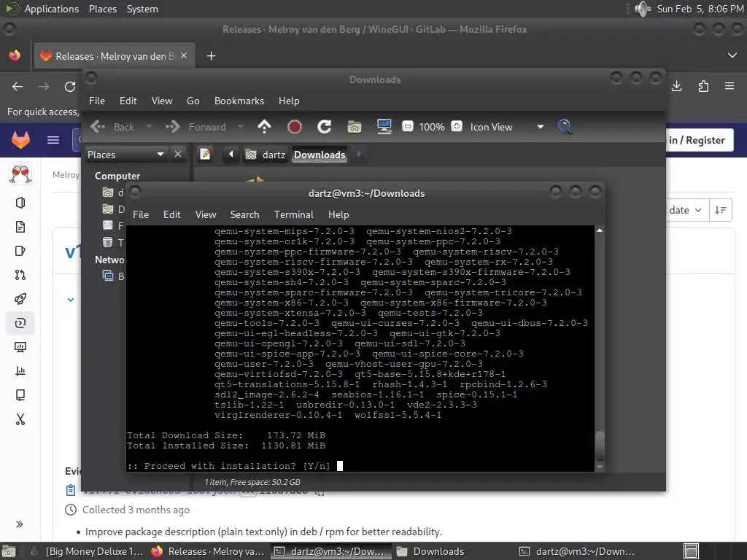Open the Search menu in the terminal window
Screen dimensions: 747x560
[245, 215]
